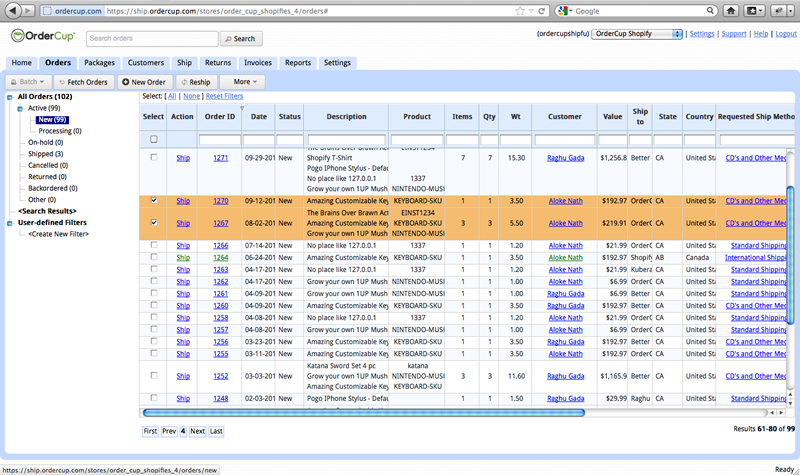The image size is (800, 475).
Task: Open the Returns tab
Action: tap(218, 63)
